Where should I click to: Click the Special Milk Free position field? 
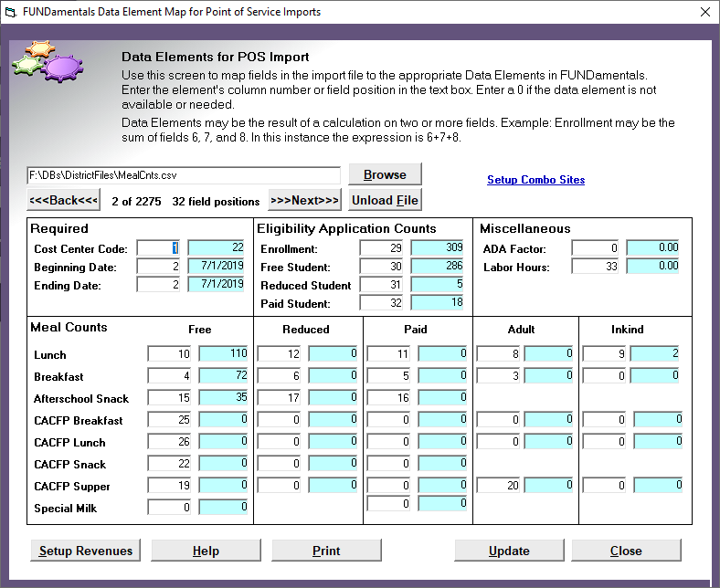(169, 508)
